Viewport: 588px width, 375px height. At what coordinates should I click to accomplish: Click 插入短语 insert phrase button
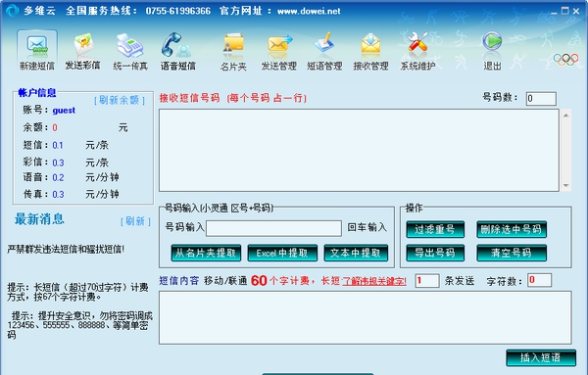point(541,357)
